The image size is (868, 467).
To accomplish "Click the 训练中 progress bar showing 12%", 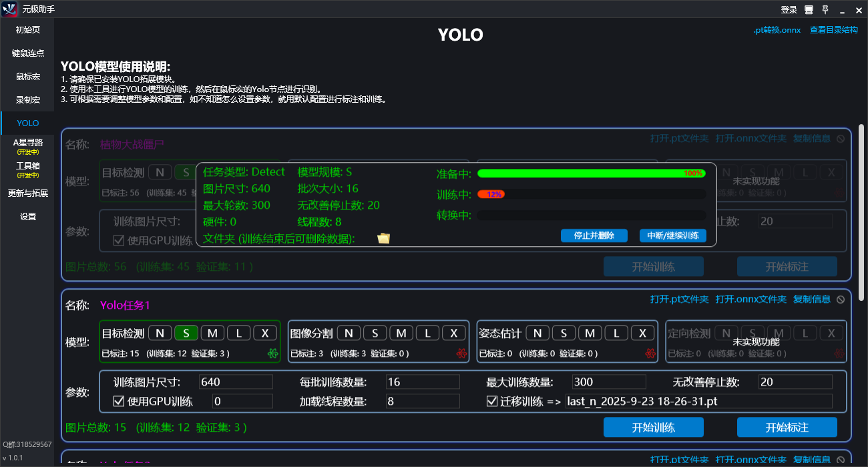I will point(591,195).
